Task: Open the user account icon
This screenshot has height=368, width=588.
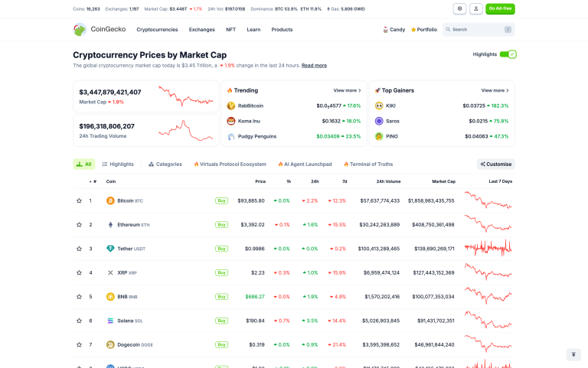Action: (476, 8)
